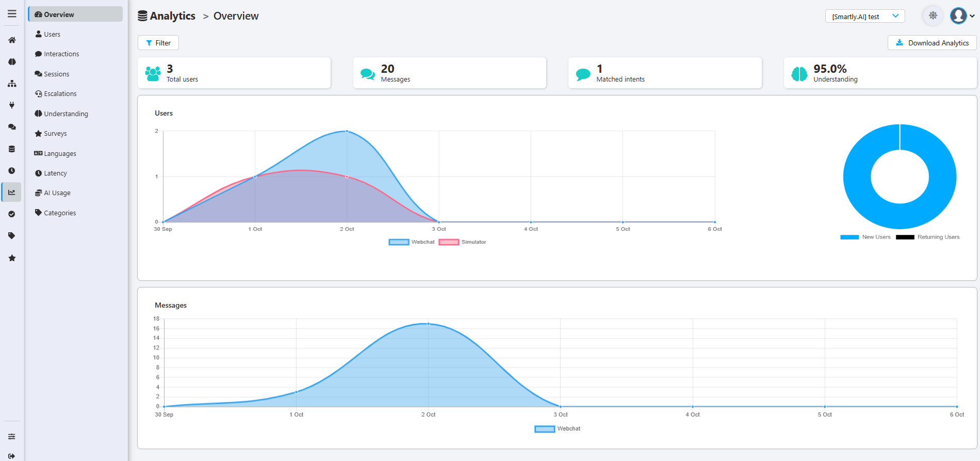This screenshot has width=980, height=461.
Task: Expand the [Smartly.AI] test bot dropdown
Action: (x=865, y=17)
